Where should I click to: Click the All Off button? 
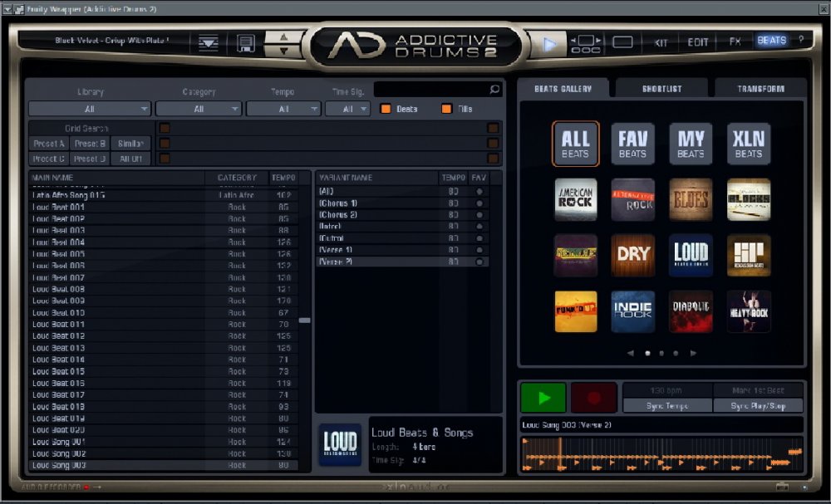131,159
